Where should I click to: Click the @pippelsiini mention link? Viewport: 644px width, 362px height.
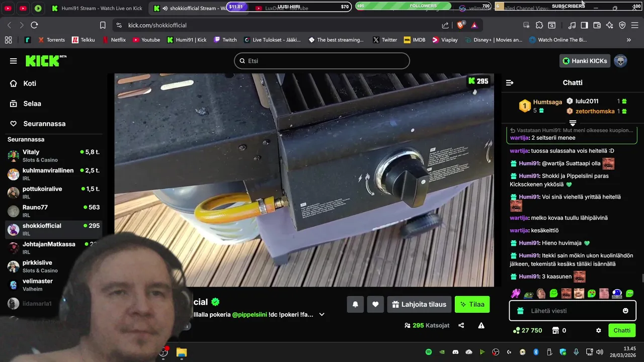point(251,315)
